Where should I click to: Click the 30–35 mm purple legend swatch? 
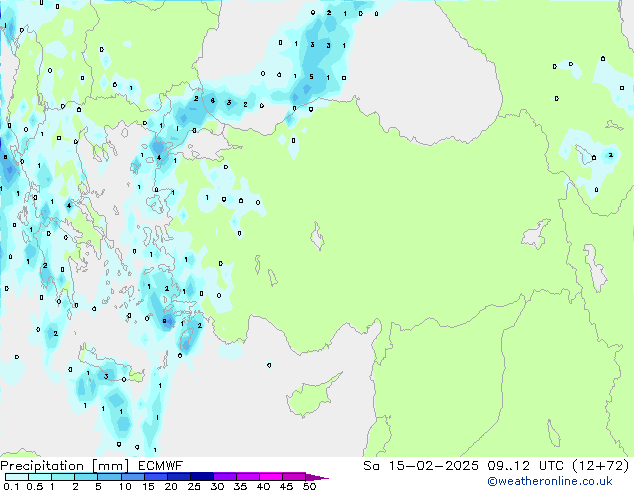pyautogui.click(x=224, y=477)
